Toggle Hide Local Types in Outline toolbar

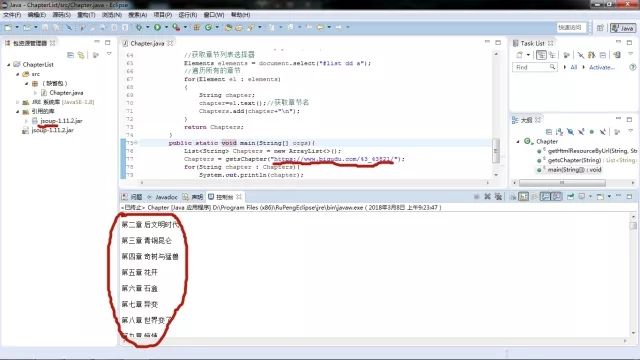click(602, 131)
